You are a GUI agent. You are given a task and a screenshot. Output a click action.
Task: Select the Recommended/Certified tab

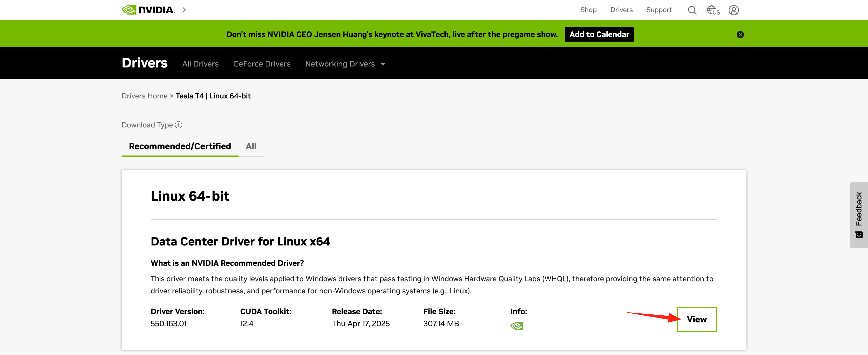click(x=180, y=146)
